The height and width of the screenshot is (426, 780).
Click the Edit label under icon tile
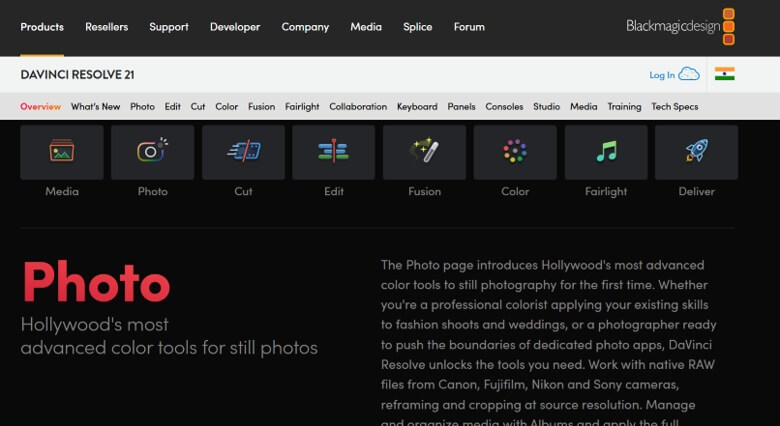click(x=333, y=191)
